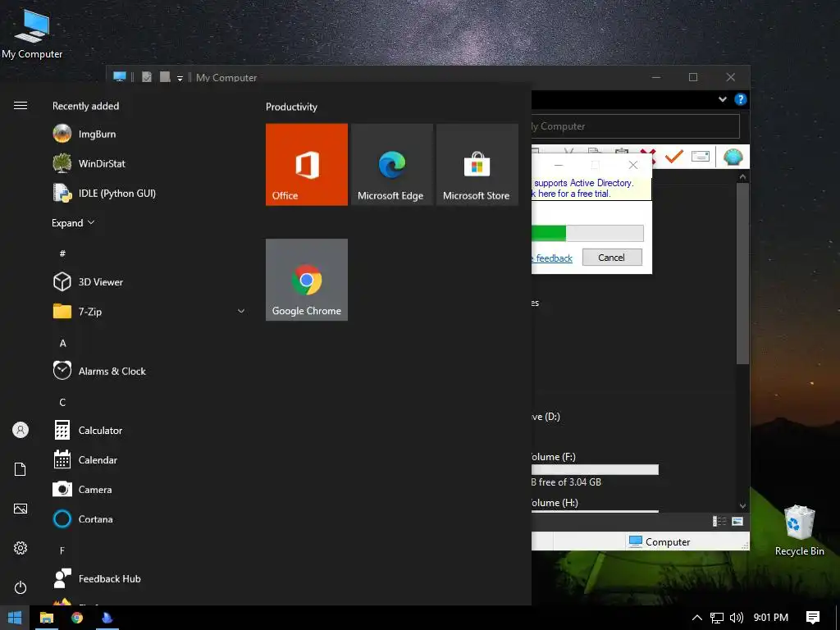Open Action Center notifications
This screenshot has height=630, width=840.
[x=813, y=618]
